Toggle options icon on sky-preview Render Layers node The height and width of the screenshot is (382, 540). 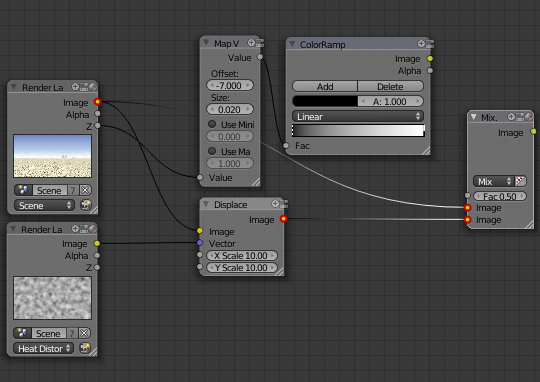(x=84, y=87)
